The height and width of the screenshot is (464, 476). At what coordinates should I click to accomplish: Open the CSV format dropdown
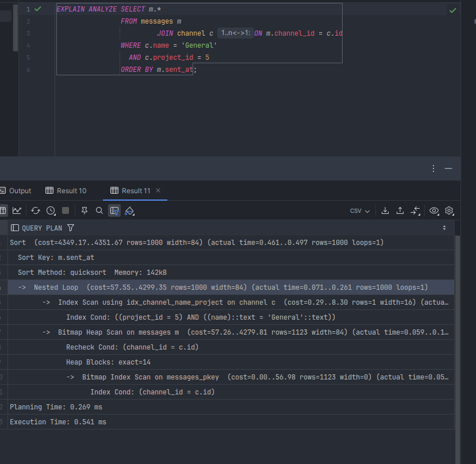click(360, 211)
